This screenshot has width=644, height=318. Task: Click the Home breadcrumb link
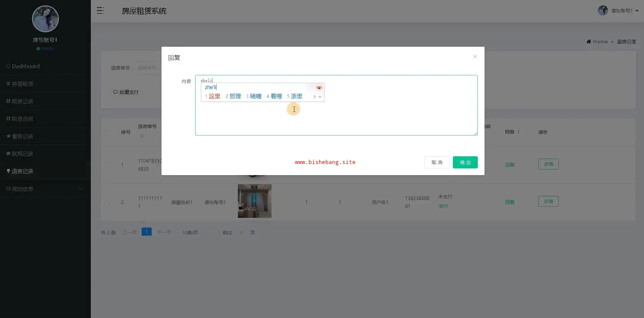click(x=600, y=42)
